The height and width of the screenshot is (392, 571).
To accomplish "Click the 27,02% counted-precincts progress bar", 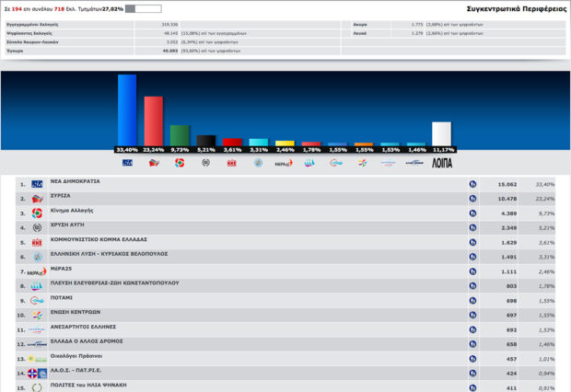I will [143, 8].
